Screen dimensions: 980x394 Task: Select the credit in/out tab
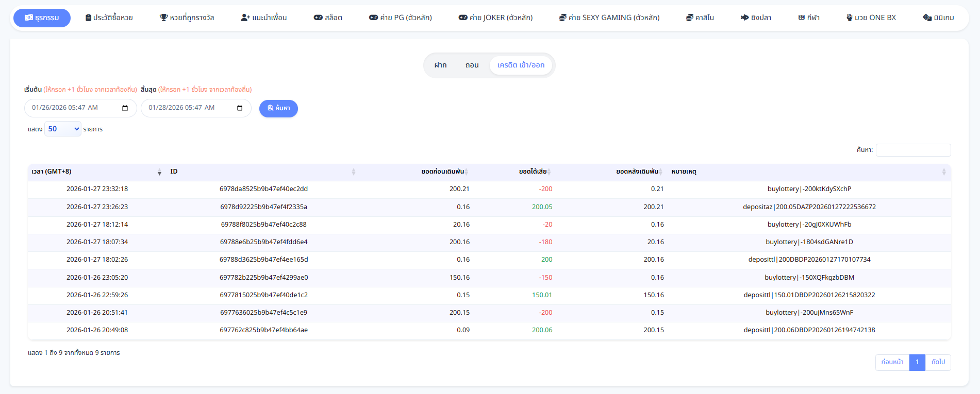pyautogui.click(x=521, y=65)
